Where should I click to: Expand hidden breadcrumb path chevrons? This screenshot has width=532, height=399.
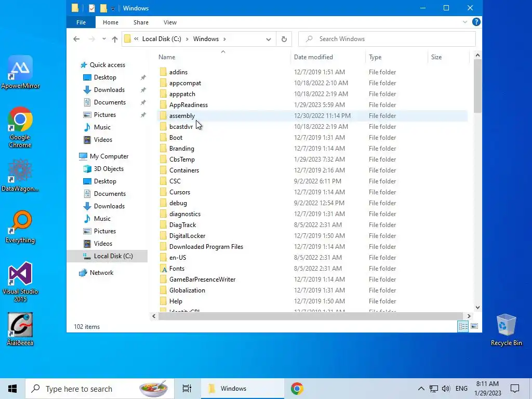click(x=136, y=38)
